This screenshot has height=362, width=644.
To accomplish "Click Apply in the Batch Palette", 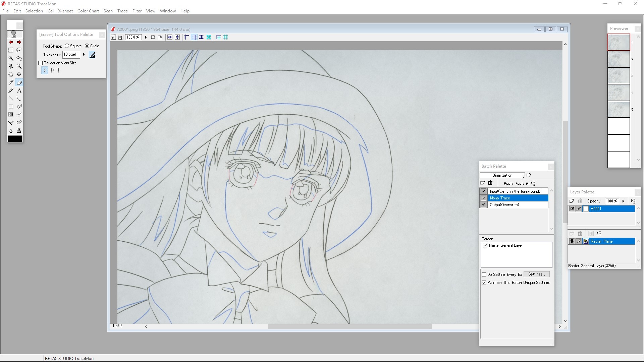I will (x=508, y=183).
